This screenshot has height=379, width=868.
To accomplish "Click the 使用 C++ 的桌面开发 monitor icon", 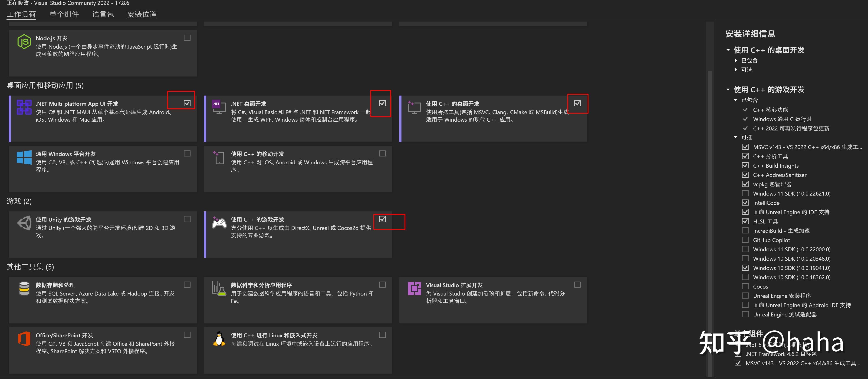I will [414, 107].
